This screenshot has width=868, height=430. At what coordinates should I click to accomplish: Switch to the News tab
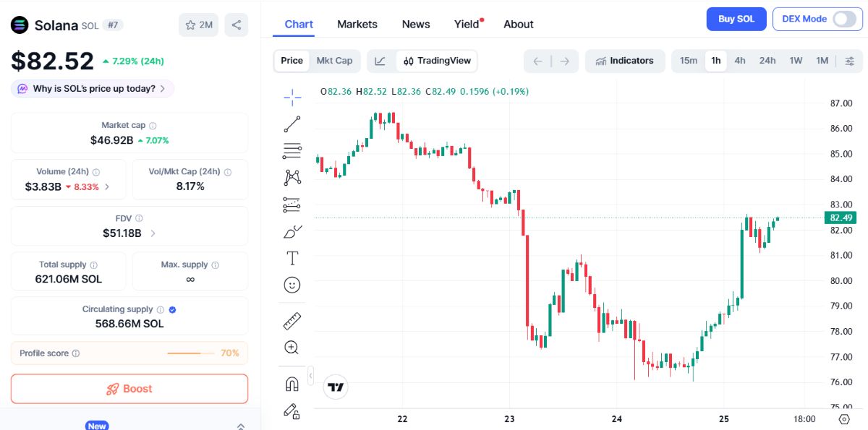tap(416, 24)
